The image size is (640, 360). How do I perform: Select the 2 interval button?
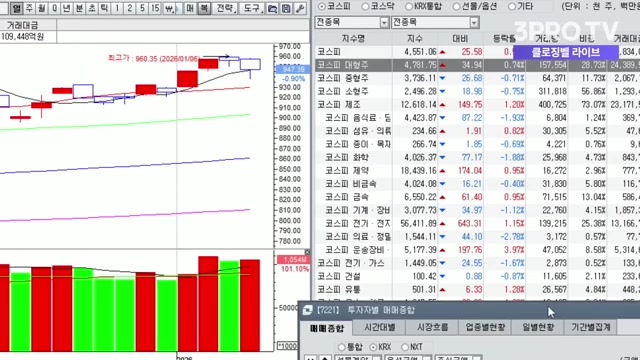tap(130, 8)
